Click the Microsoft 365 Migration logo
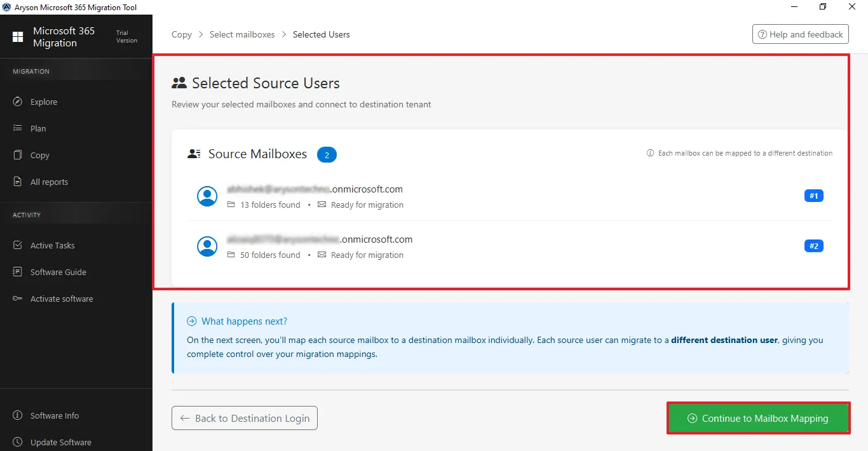Screen dimensions: 868x451 tap(18, 37)
